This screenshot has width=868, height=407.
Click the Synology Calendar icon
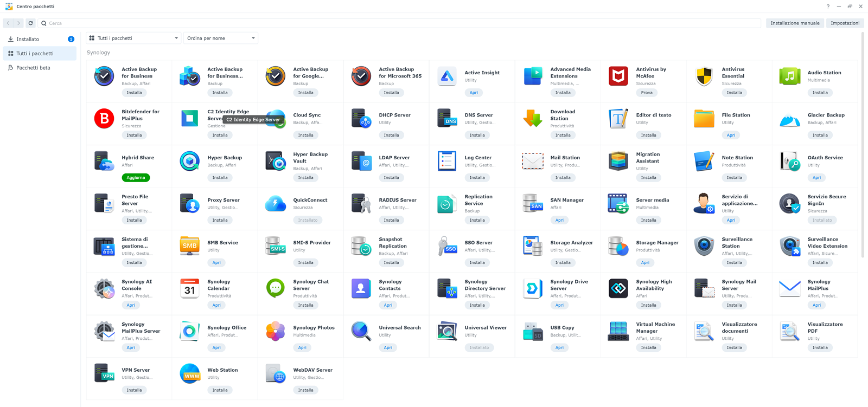click(190, 289)
